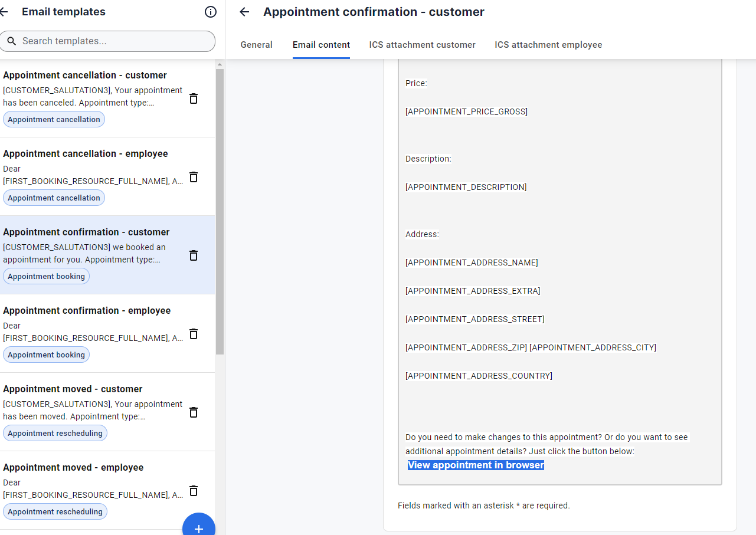The height and width of the screenshot is (535, 756).
Task: Delete the Appointment moved - employee template
Action: [x=193, y=491]
